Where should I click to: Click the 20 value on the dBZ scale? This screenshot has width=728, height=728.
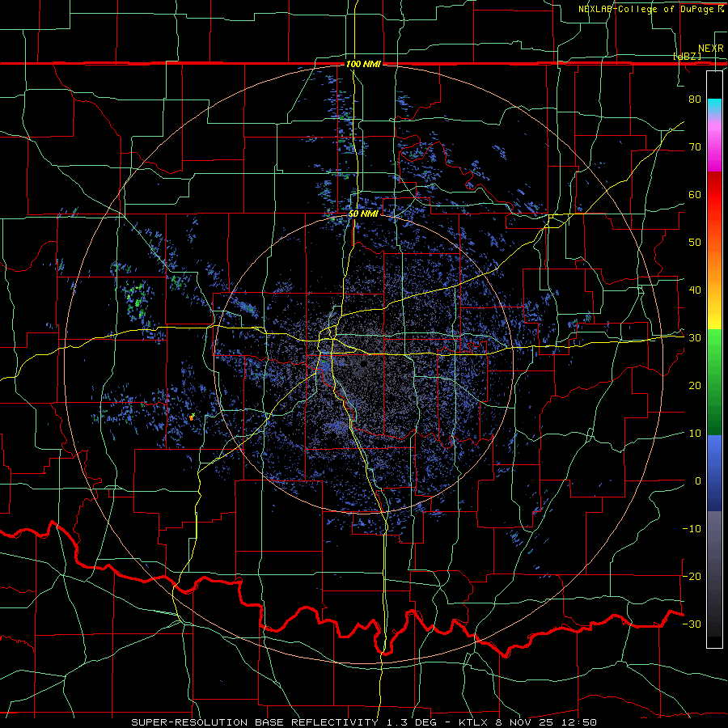695,385
